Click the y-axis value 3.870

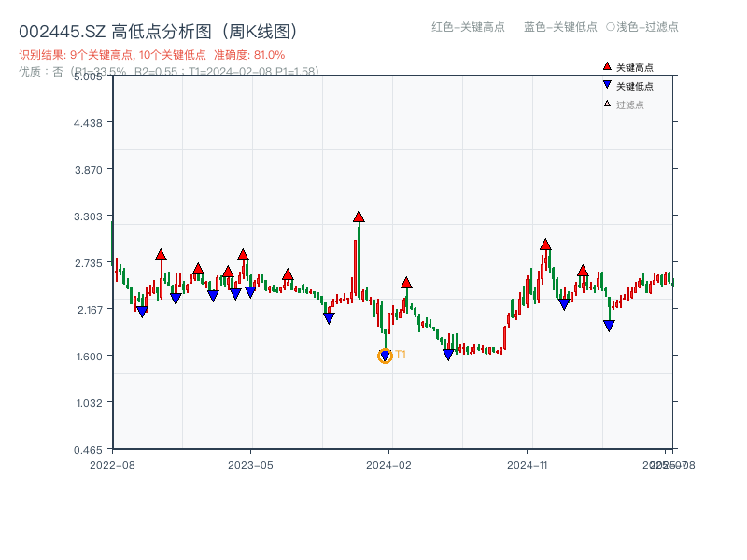coord(88,170)
